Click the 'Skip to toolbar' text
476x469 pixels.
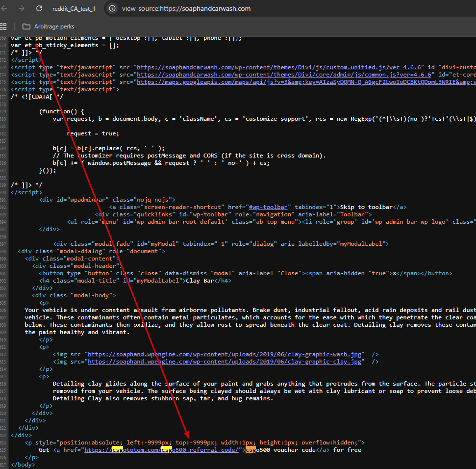pos(366,207)
